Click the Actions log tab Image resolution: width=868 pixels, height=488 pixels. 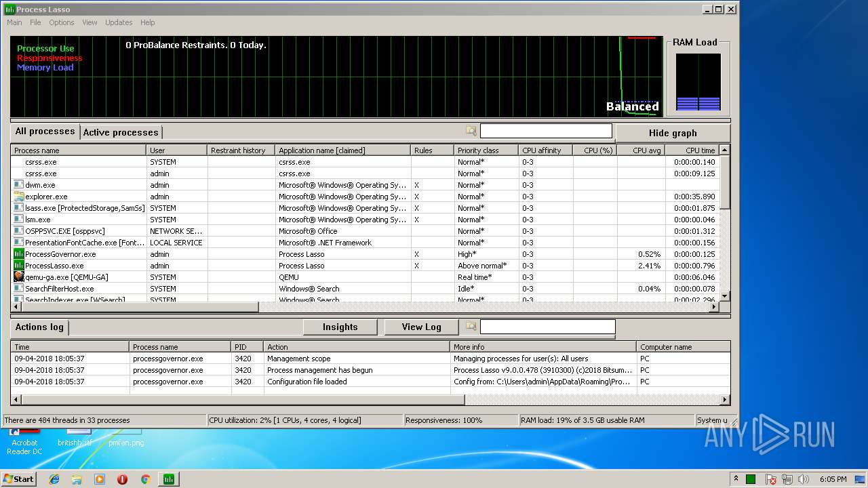39,327
